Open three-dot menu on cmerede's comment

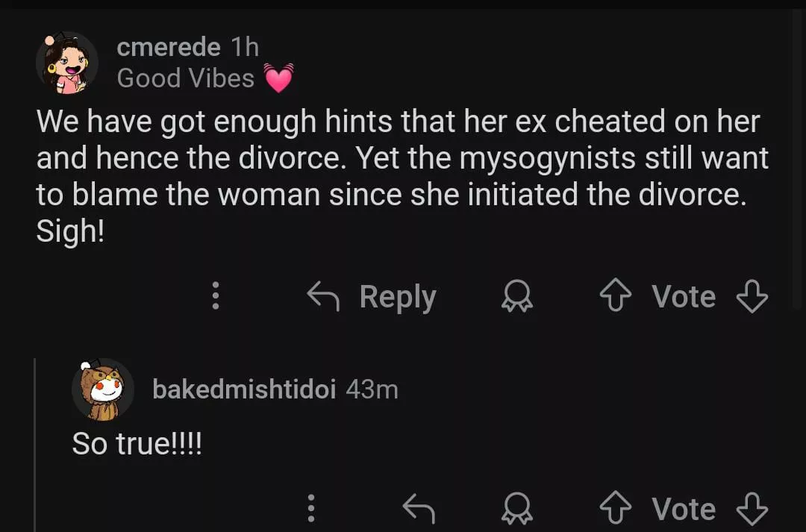(x=216, y=296)
